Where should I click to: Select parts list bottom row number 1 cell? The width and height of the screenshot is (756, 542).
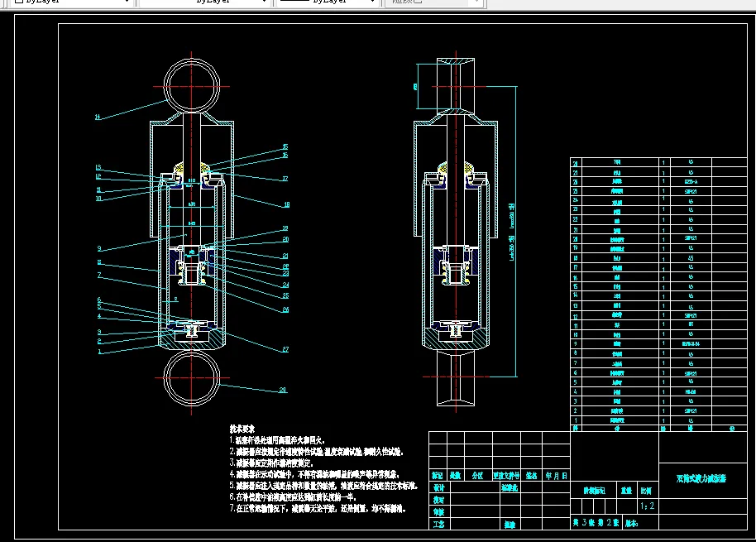[x=575, y=420]
